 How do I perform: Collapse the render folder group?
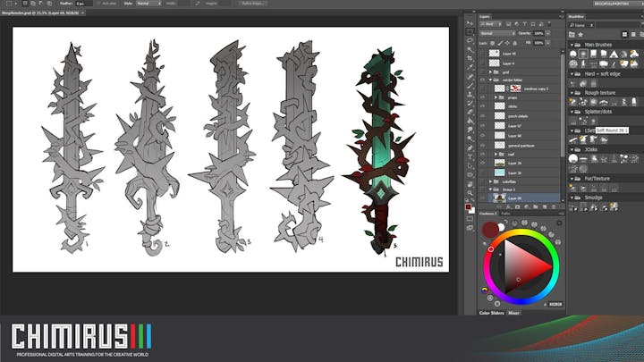(x=490, y=80)
